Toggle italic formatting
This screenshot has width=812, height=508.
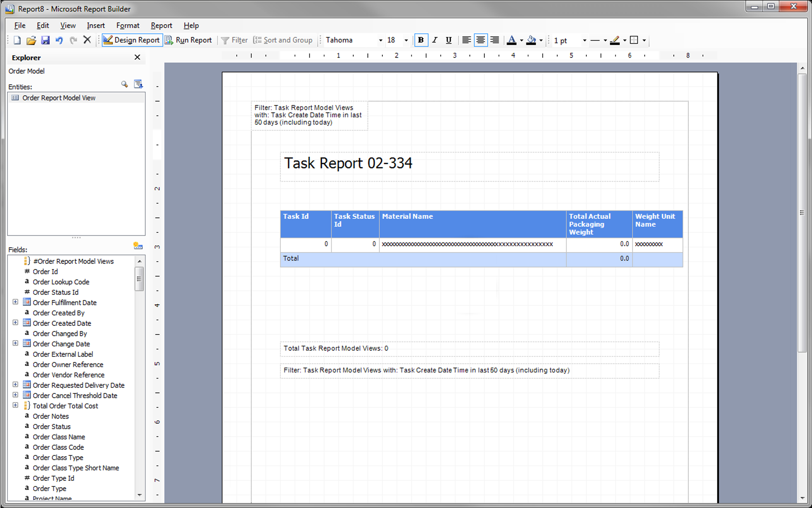pyautogui.click(x=435, y=40)
